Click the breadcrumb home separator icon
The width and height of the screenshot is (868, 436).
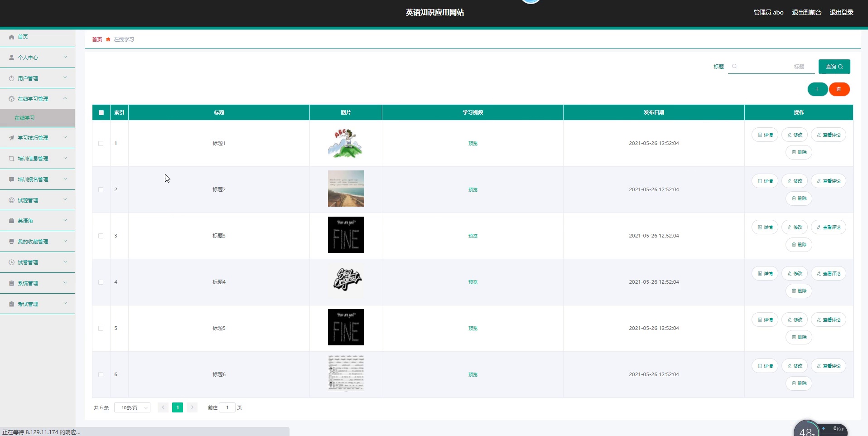108,39
